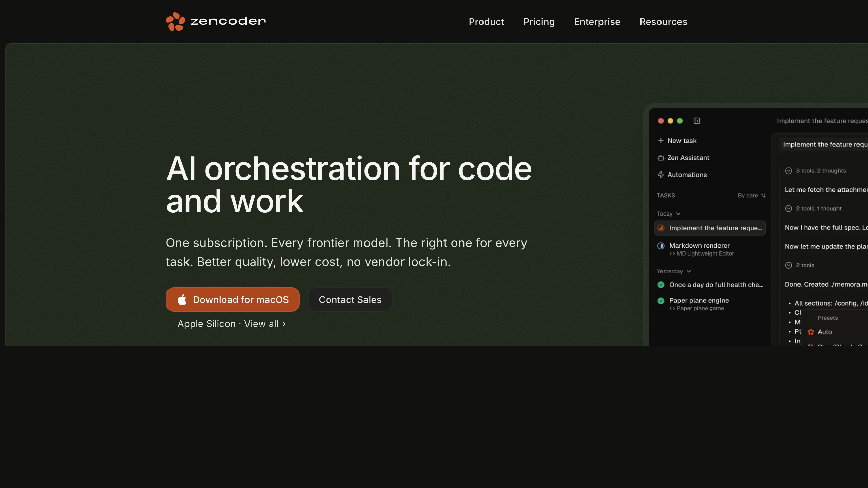Image resolution: width=868 pixels, height=488 pixels.
Task: Click the Presets heading label
Action: coord(828,318)
